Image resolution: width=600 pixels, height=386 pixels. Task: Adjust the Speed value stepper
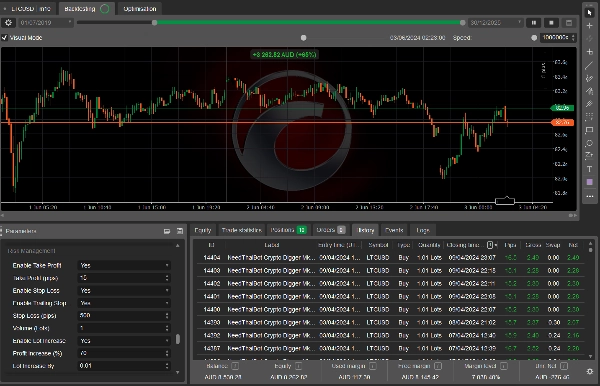point(573,37)
